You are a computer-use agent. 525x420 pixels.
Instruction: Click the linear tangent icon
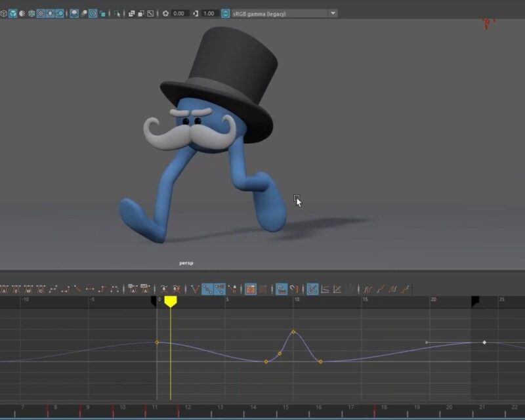coord(77,289)
